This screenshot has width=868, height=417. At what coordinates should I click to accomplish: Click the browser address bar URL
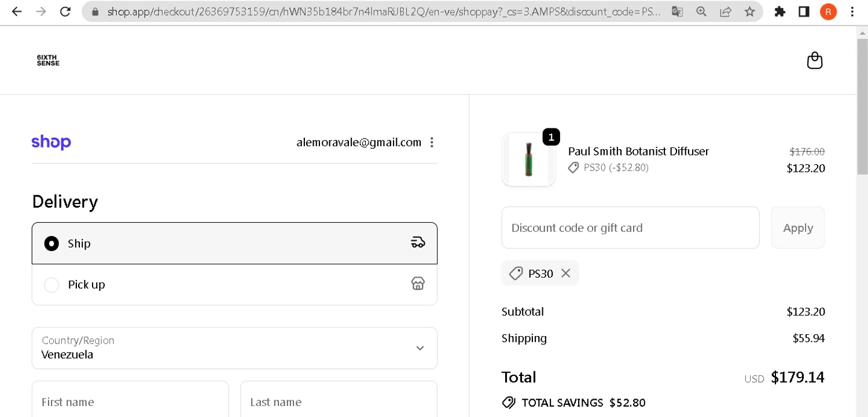click(383, 12)
